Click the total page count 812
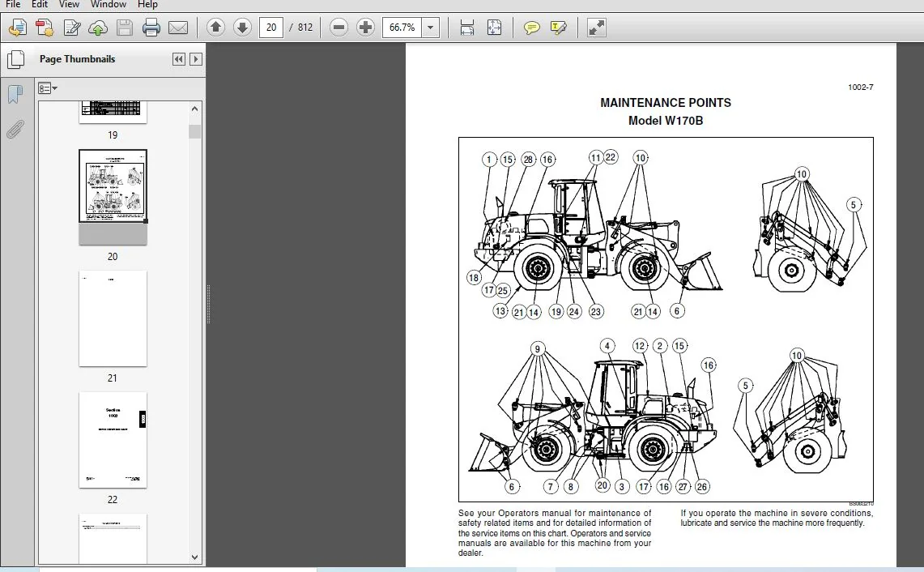The width and height of the screenshot is (924, 572). click(x=305, y=27)
